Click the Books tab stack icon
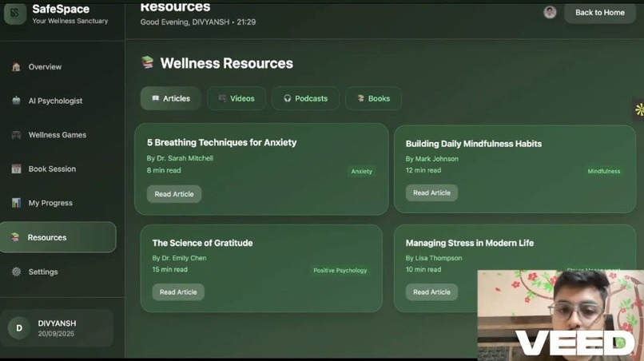This screenshot has height=361, width=644. point(360,98)
